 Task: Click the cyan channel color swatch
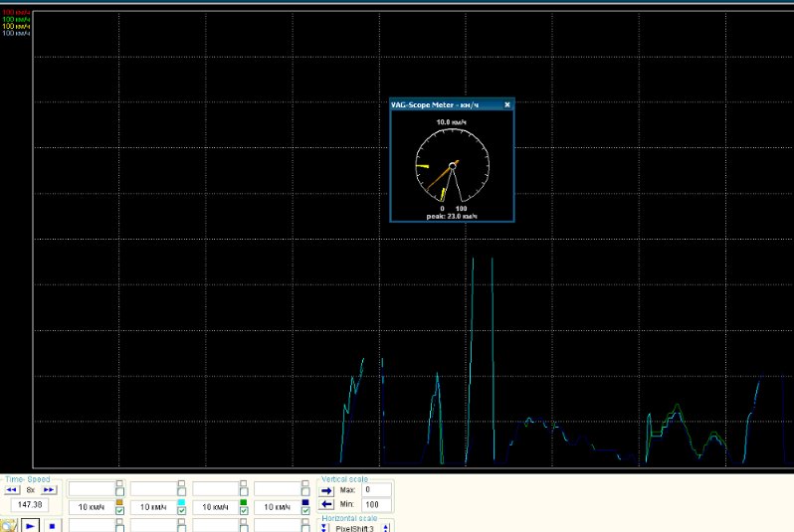point(181,502)
